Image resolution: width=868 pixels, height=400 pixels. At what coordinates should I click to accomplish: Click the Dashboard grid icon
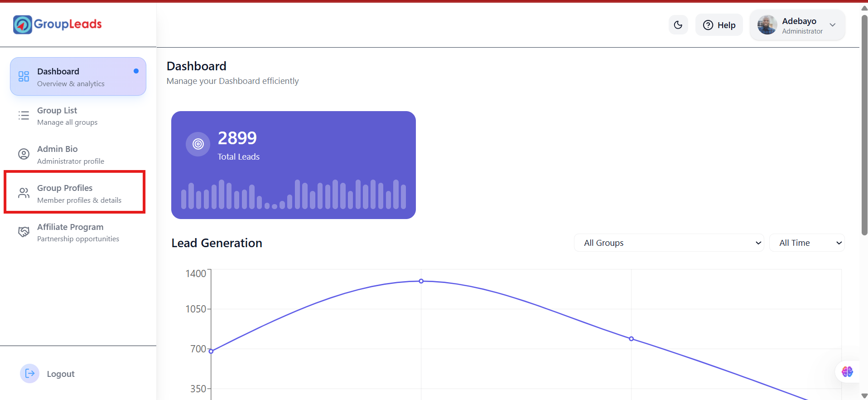(x=24, y=76)
